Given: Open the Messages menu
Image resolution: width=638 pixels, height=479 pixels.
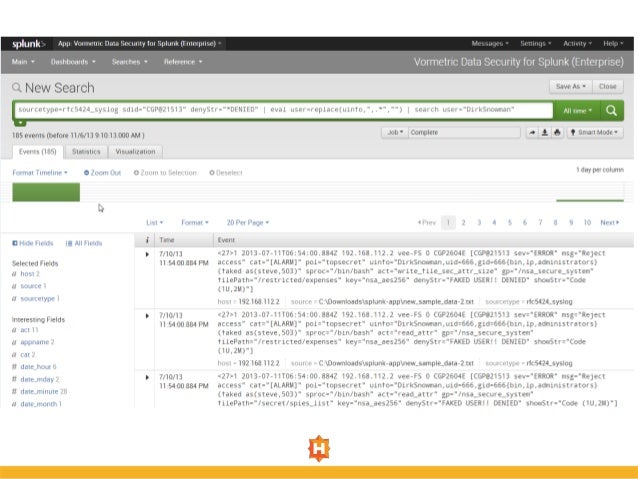Looking at the screenshot, I should [490, 44].
